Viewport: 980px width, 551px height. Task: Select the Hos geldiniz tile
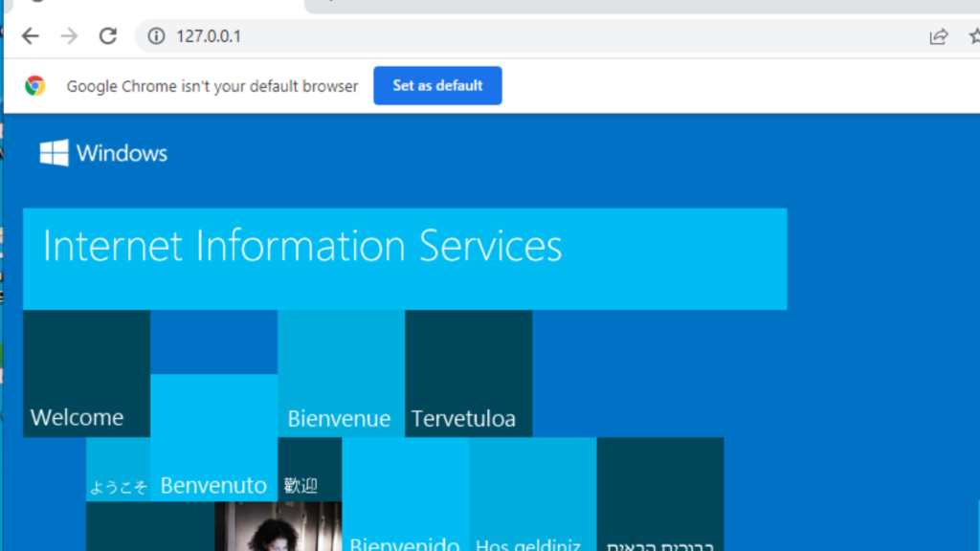[532, 497]
